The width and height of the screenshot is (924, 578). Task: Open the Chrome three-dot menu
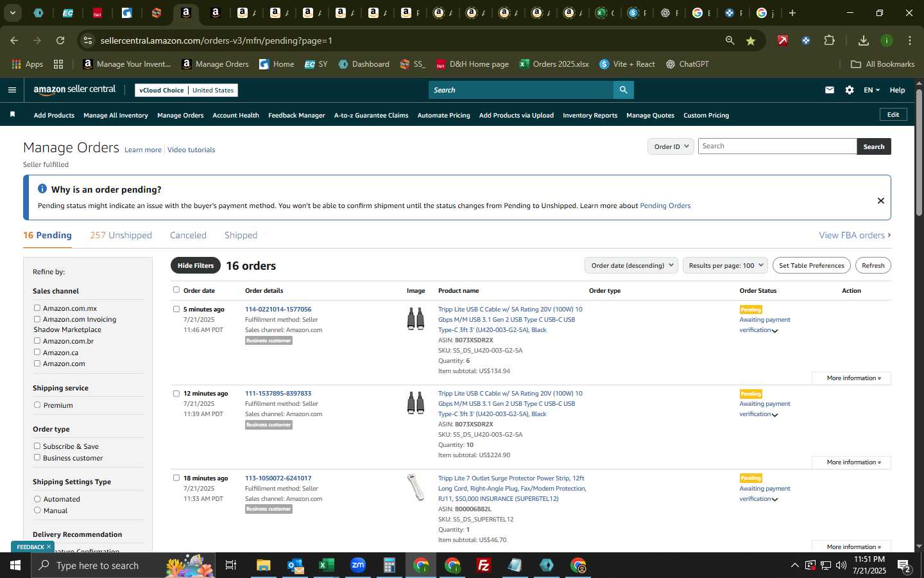(x=910, y=40)
